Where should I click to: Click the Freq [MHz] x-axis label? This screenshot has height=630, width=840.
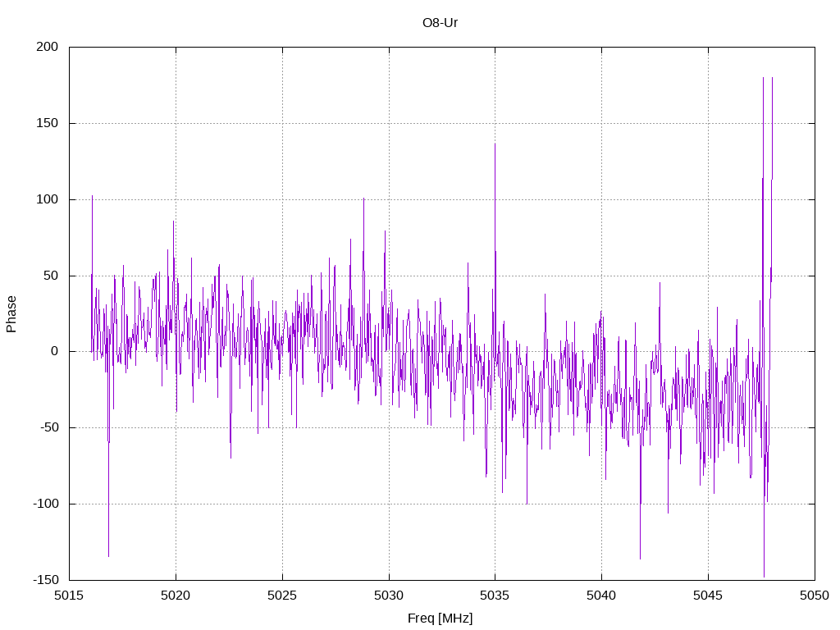440,619
